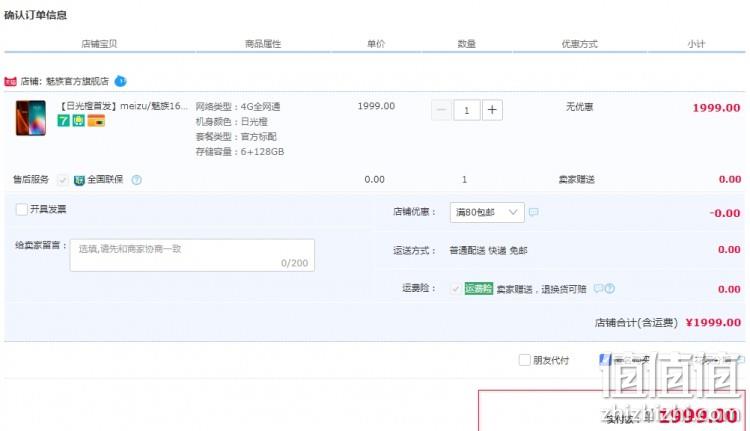Screen dimensions: 750x431
Task: Click the 商品属性 column header
Action: (263, 44)
